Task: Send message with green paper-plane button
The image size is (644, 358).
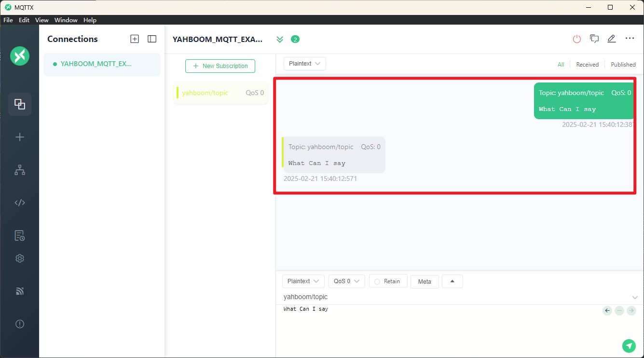Action: 629,346
